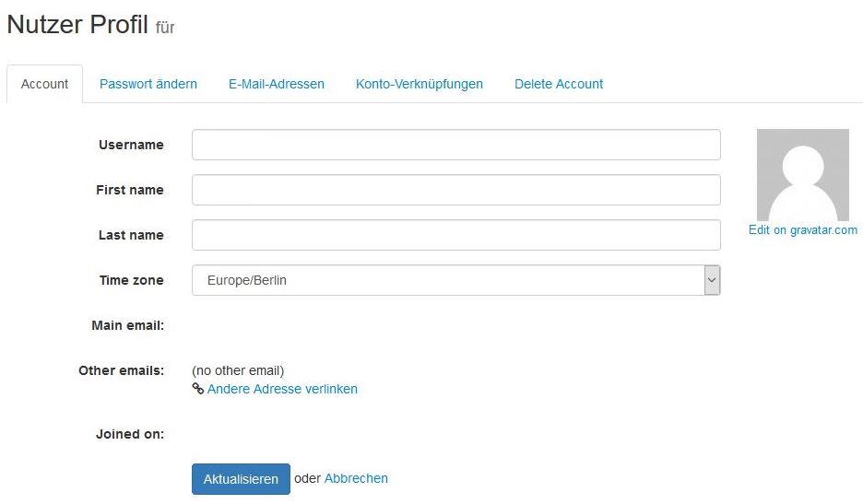Image resolution: width=863 pixels, height=504 pixels.
Task: Click the Last name label text
Action: [131, 235]
